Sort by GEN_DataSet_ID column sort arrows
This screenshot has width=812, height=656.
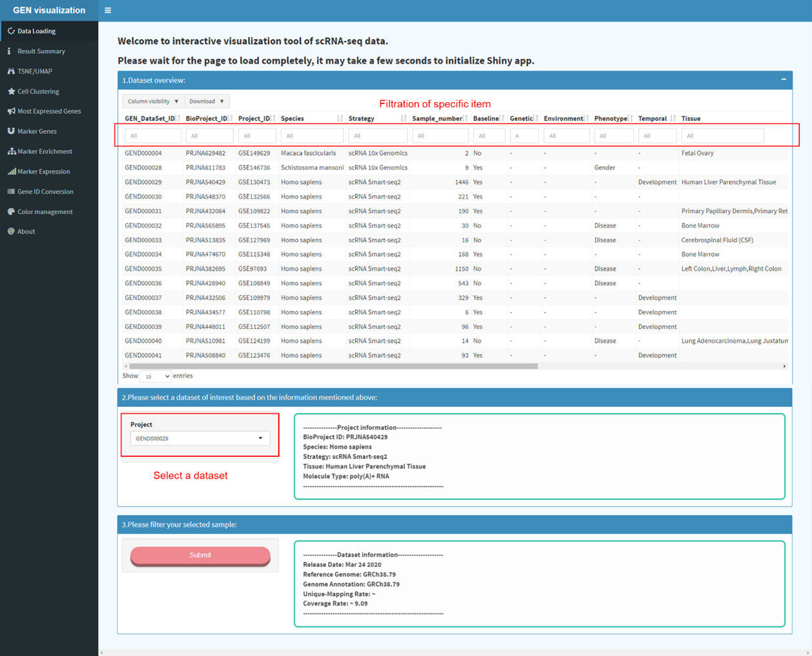coord(178,118)
